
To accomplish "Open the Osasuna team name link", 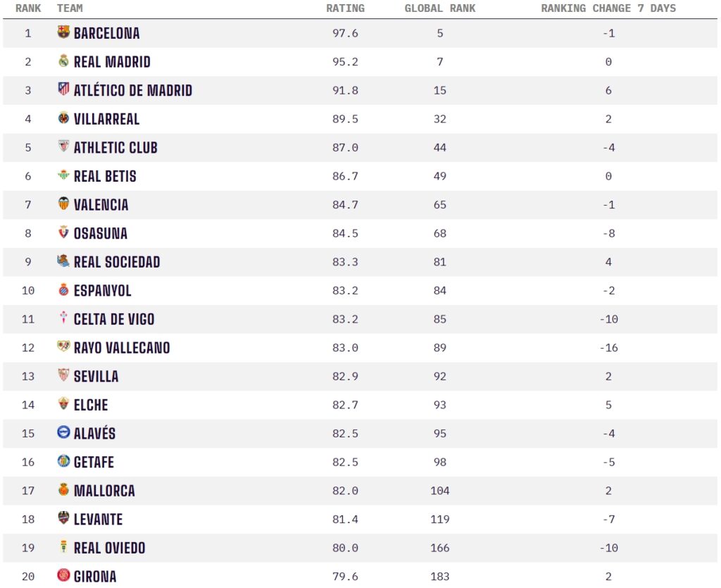I will pos(101,233).
